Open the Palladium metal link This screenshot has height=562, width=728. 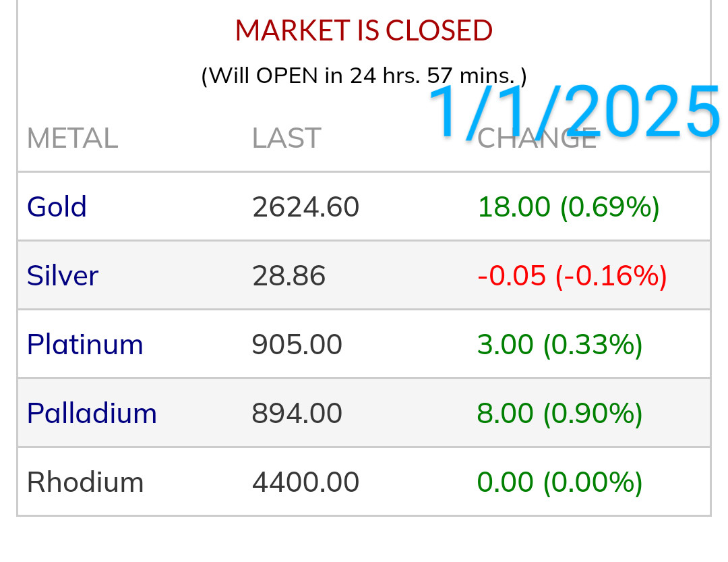92,413
